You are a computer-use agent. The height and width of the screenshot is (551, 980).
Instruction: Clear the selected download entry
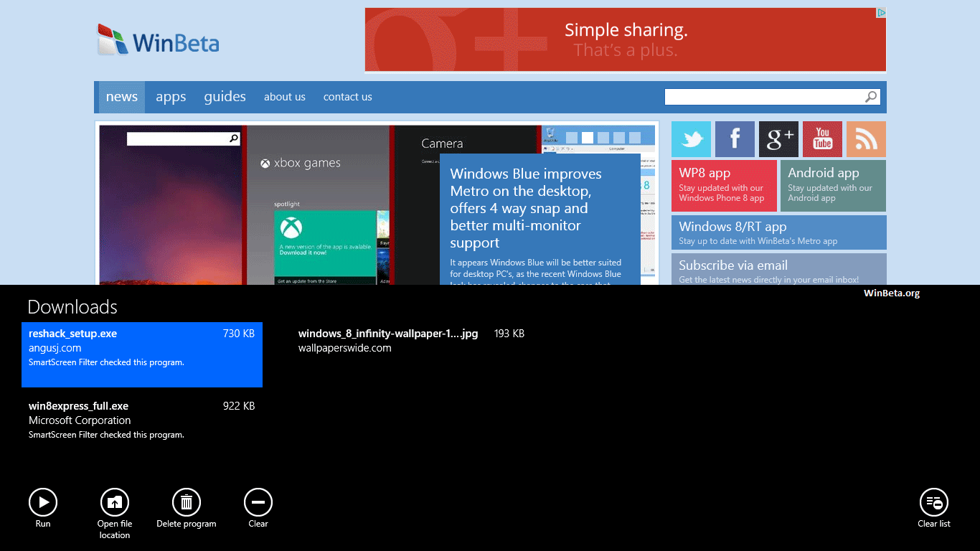click(258, 502)
